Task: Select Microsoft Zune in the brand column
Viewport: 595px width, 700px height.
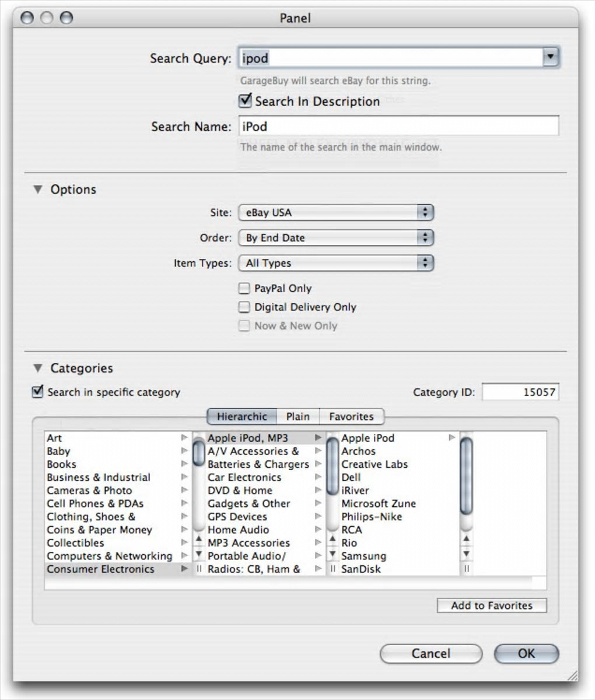Action: pyautogui.click(x=379, y=503)
